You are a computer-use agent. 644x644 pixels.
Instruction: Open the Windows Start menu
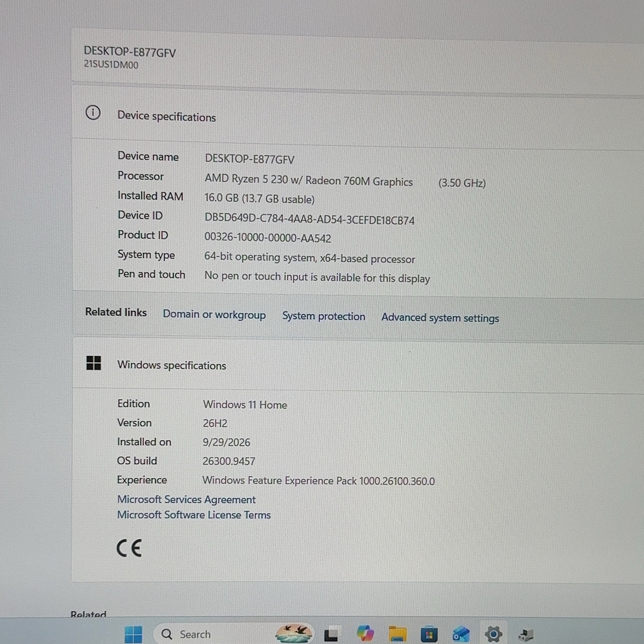click(133, 634)
